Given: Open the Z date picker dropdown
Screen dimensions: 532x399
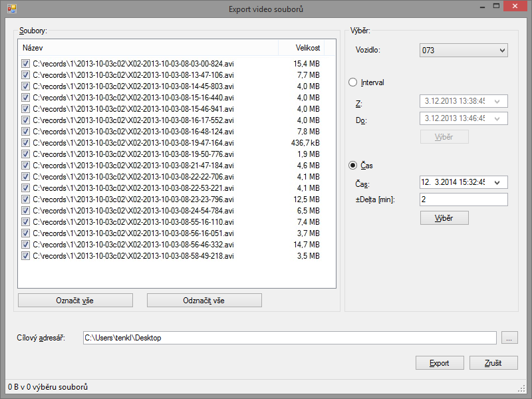Looking at the screenshot, I should (497, 101).
